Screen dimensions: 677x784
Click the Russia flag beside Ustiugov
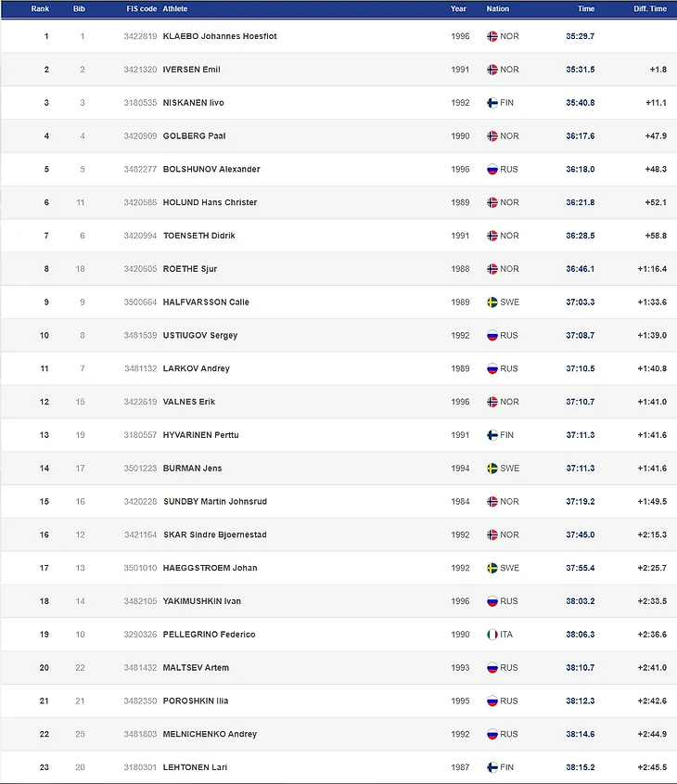[492, 336]
